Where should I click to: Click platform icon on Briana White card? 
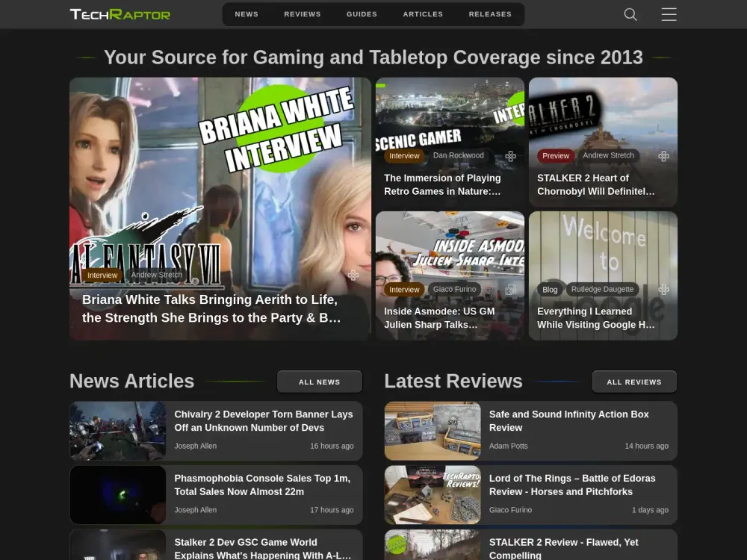[x=353, y=275]
